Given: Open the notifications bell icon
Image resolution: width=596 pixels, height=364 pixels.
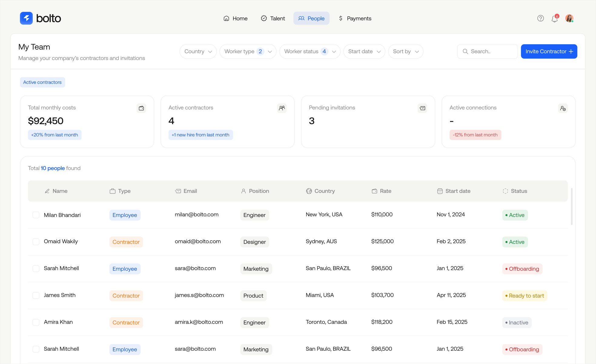Looking at the screenshot, I should tap(555, 19).
